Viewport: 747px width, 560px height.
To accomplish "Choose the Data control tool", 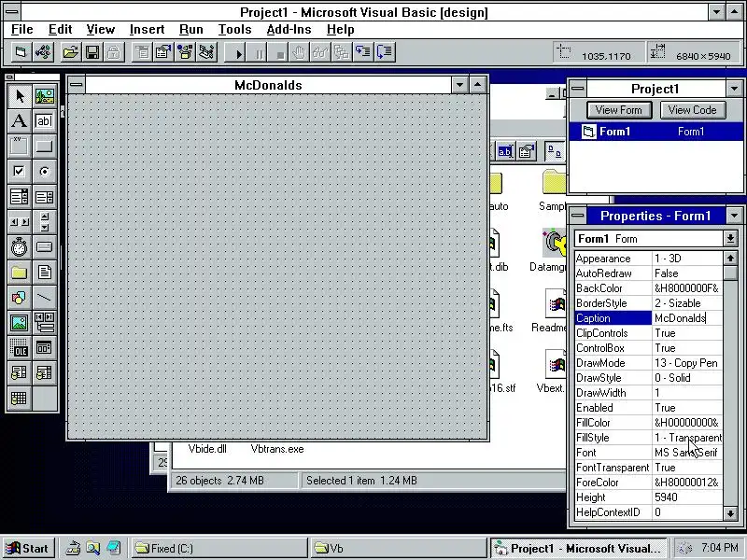I will point(44,323).
